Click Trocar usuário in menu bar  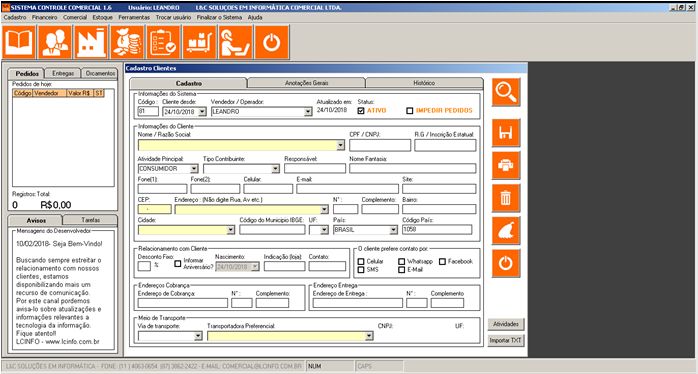click(x=173, y=17)
